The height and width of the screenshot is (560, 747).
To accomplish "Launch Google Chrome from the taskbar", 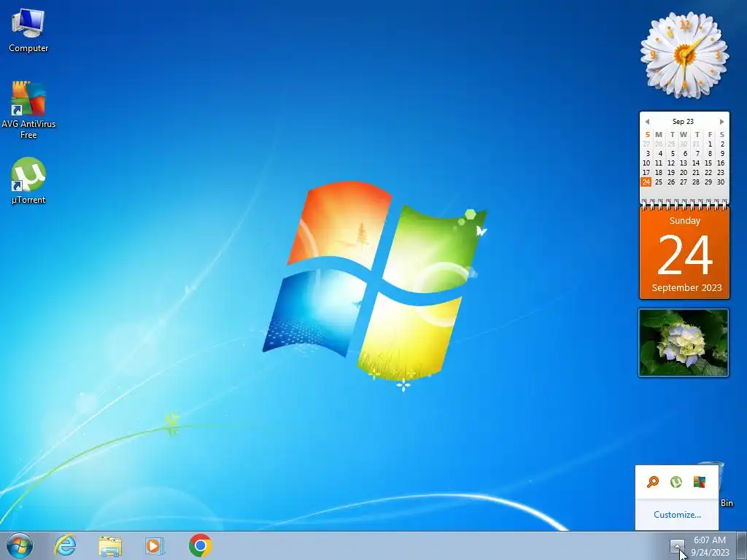I will [x=200, y=545].
